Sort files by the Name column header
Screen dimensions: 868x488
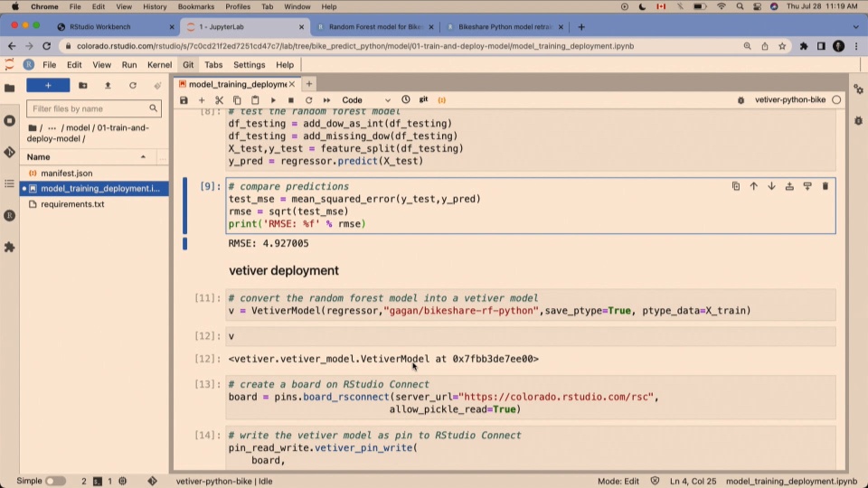88,157
